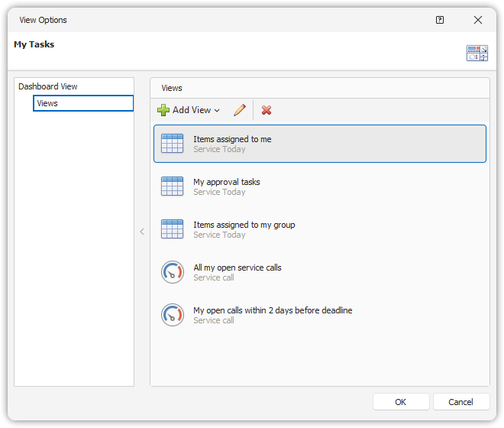Select My open calls within 2 days text
Viewport: 504px width, 428px height.
(x=273, y=310)
